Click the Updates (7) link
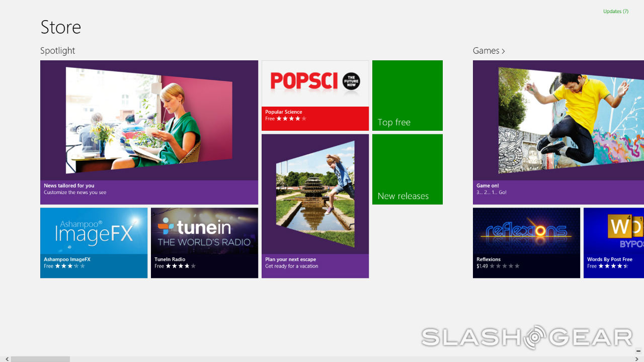The height and width of the screenshot is (362, 644). (615, 11)
